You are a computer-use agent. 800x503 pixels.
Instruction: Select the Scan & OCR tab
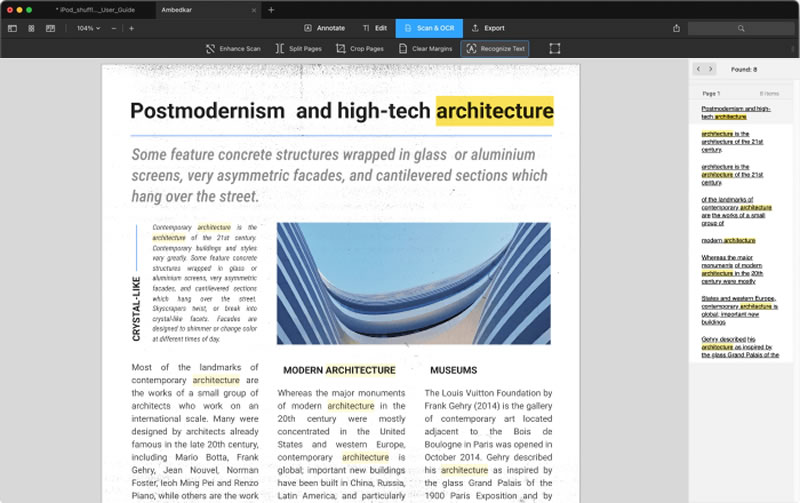[x=429, y=28]
